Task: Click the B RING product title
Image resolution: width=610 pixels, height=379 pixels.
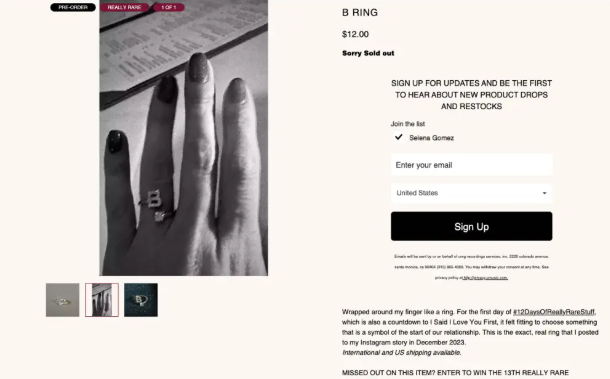Action: click(x=360, y=12)
